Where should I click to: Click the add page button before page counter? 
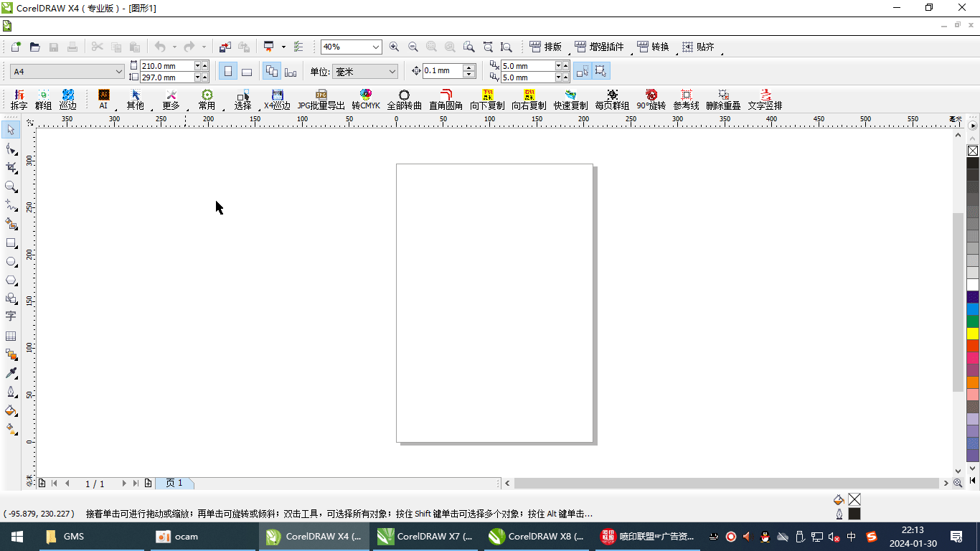point(42,484)
